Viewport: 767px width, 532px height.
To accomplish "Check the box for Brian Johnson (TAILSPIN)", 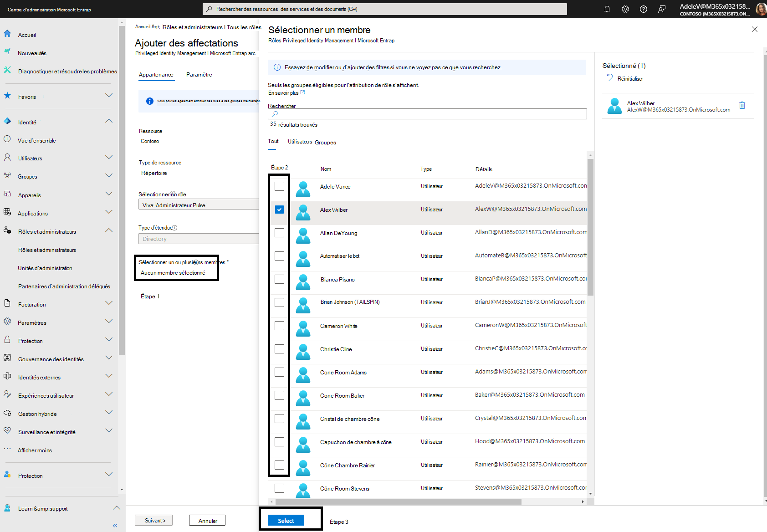I will coord(279,302).
